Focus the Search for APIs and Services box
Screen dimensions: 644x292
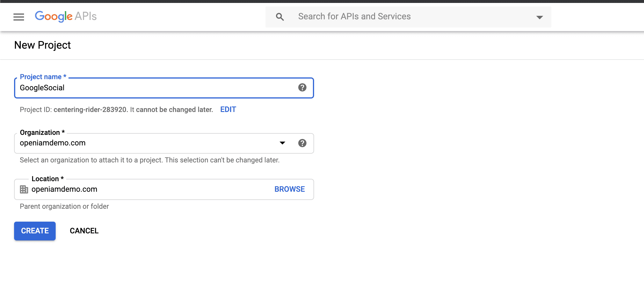click(x=410, y=17)
